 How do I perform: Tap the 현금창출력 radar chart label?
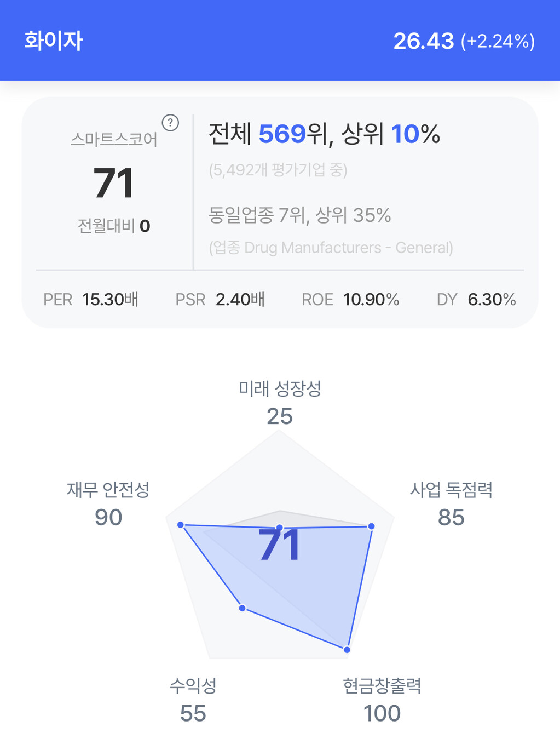point(382,685)
